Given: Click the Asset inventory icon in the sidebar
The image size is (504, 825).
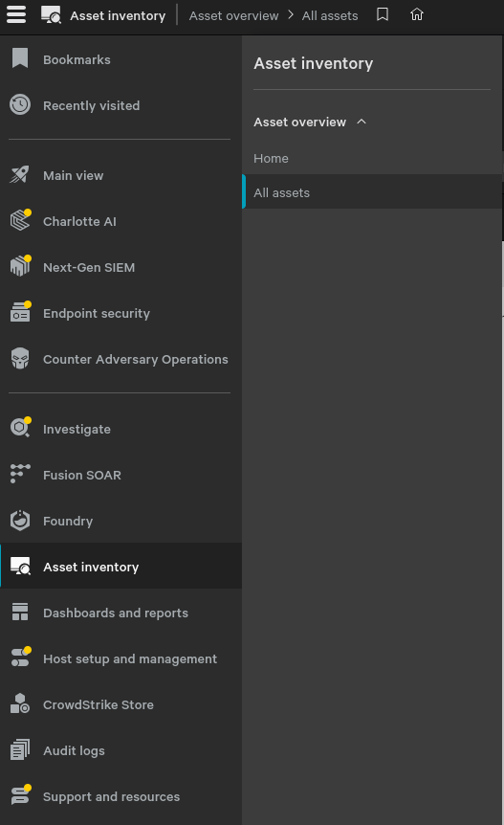Looking at the screenshot, I should 20,567.
